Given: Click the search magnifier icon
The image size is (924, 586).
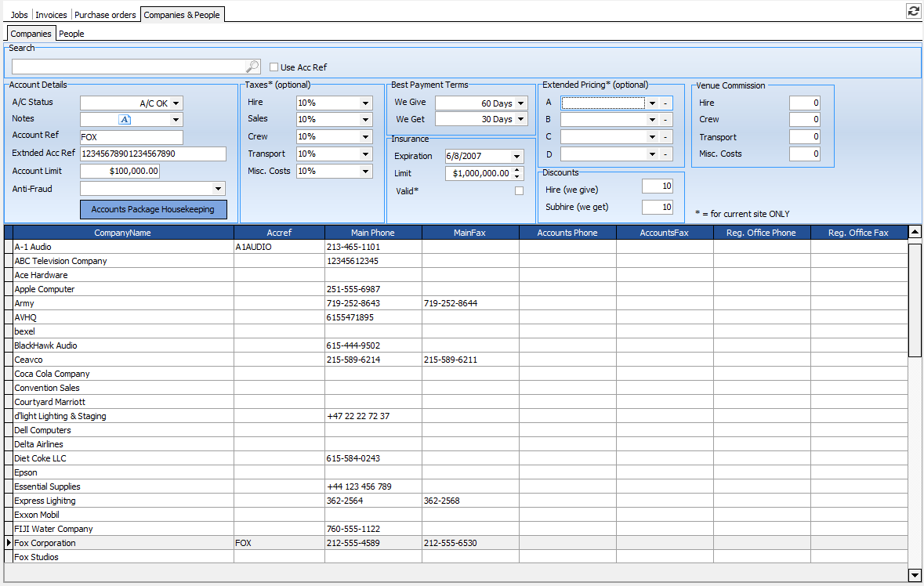Looking at the screenshot, I should pos(252,67).
